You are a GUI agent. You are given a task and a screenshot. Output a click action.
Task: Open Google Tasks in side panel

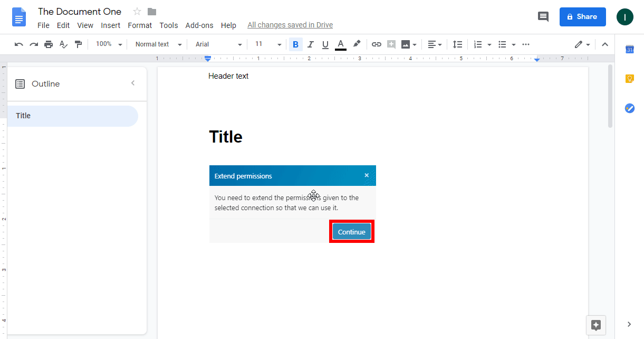pos(629,108)
